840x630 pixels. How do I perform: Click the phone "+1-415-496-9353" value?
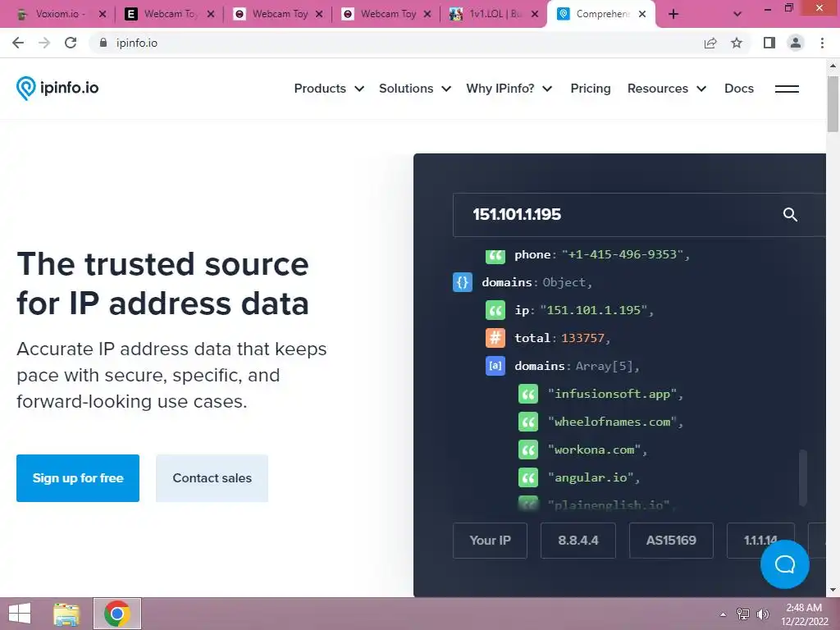[622, 254]
